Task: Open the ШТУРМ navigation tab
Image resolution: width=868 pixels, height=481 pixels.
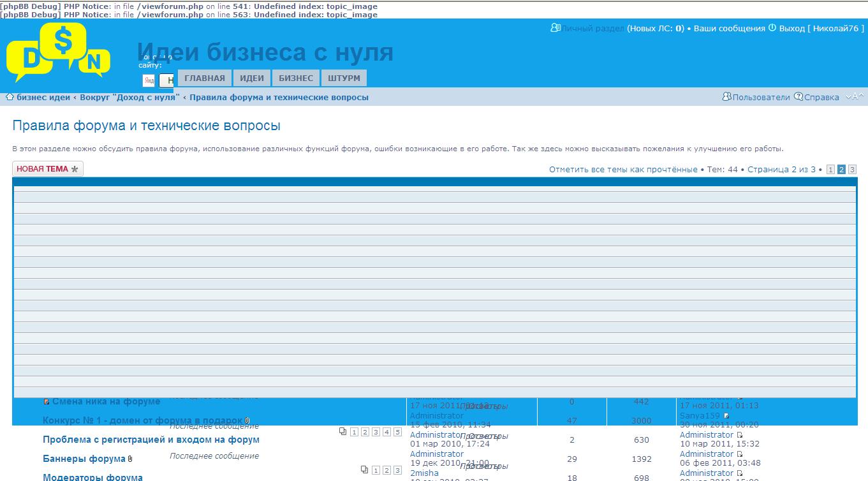Action: click(344, 77)
